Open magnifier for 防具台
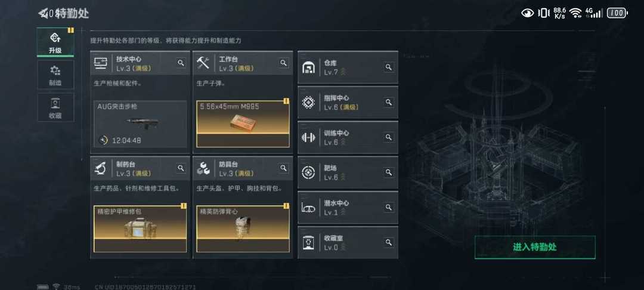This screenshot has width=644, height=290. (283, 168)
